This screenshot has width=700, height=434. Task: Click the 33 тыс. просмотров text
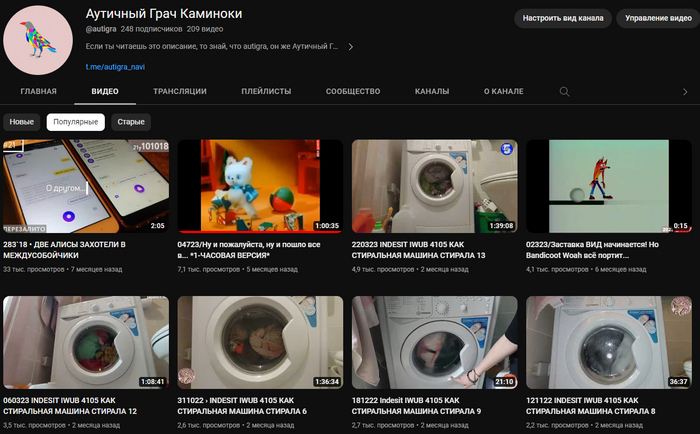coord(34,270)
